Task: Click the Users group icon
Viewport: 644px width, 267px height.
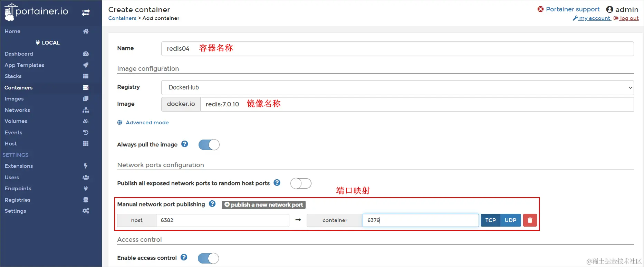Action: click(x=86, y=178)
